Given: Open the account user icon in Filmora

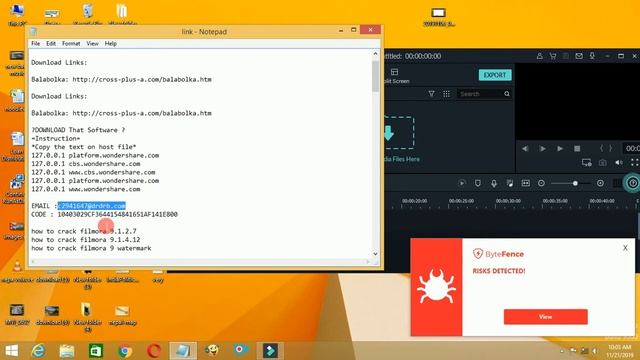Looking at the screenshot, I should (539, 56).
